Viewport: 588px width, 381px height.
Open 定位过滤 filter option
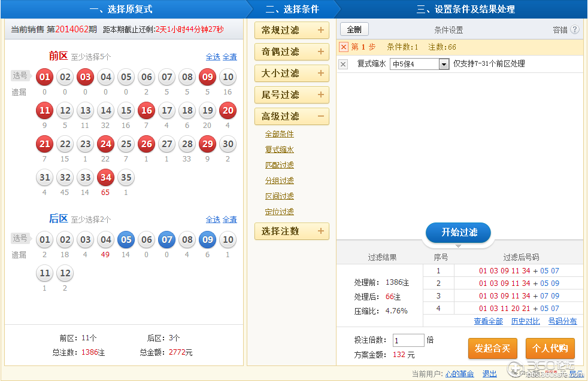[x=280, y=212]
